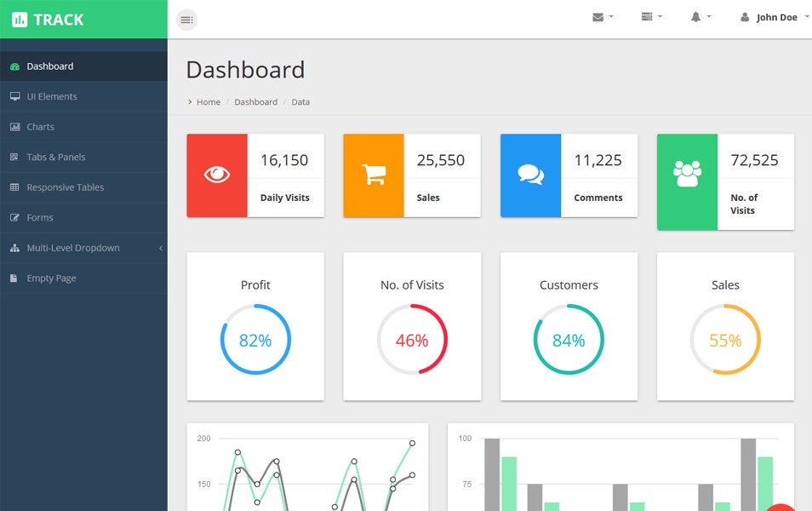Toggle the sidebar with the hamburger button

pyautogui.click(x=187, y=20)
